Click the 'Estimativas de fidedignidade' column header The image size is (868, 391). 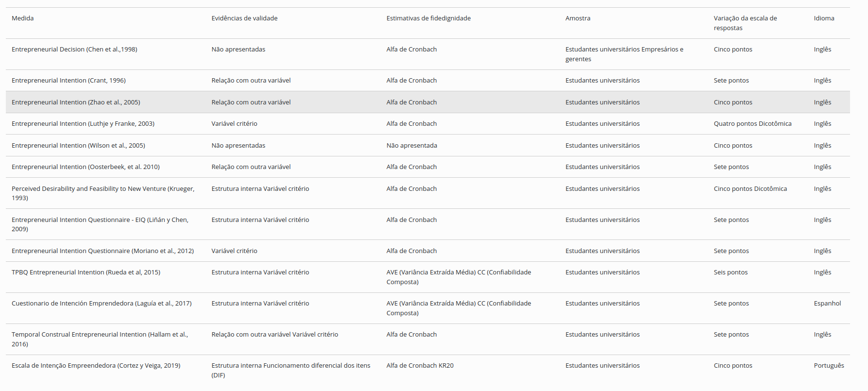428,18
